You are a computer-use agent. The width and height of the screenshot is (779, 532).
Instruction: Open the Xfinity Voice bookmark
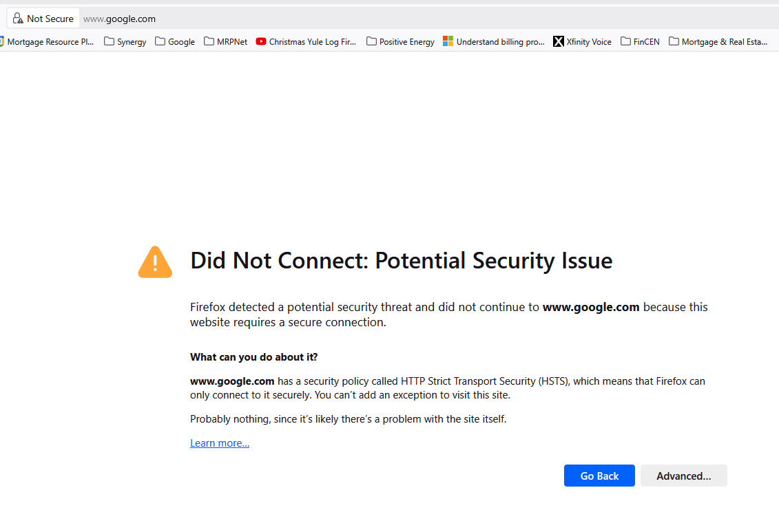coord(582,42)
